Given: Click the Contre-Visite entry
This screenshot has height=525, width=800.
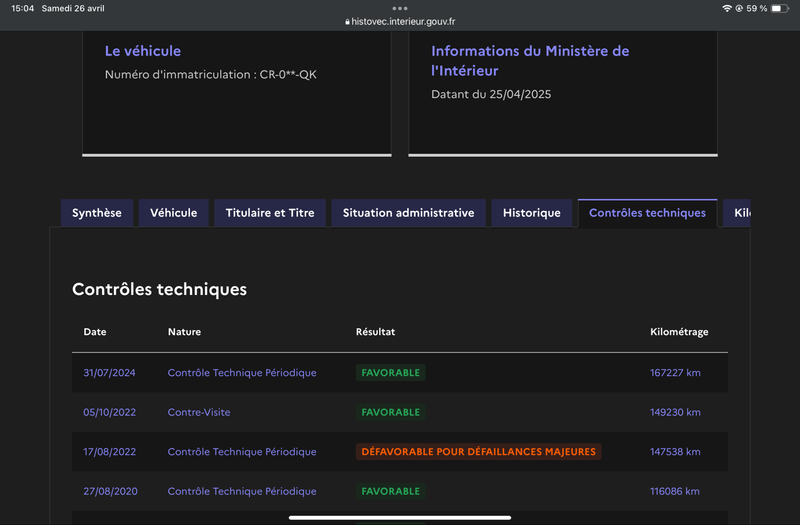Looking at the screenshot, I should 199,412.
